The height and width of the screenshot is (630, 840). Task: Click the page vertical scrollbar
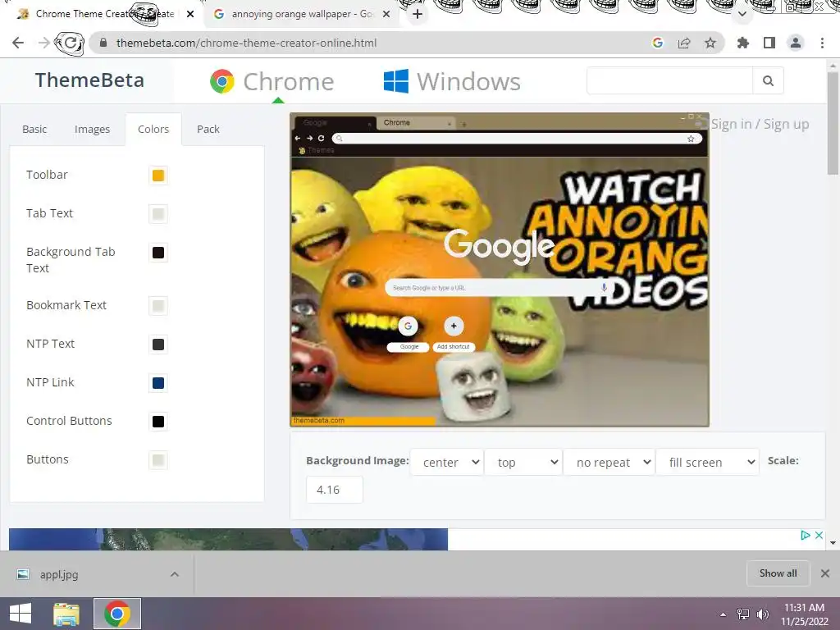click(833, 123)
